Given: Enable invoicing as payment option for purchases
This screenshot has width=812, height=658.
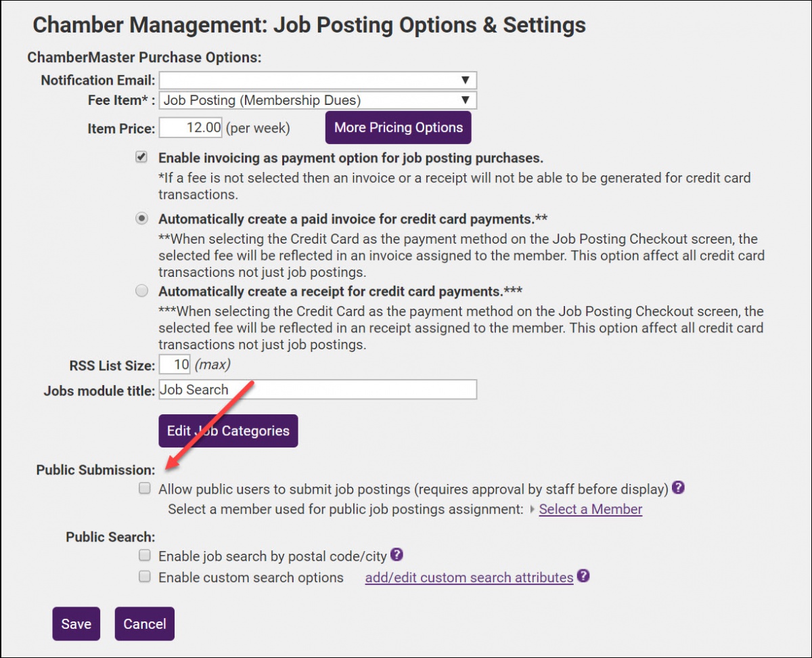Looking at the screenshot, I should click(141, 157).
